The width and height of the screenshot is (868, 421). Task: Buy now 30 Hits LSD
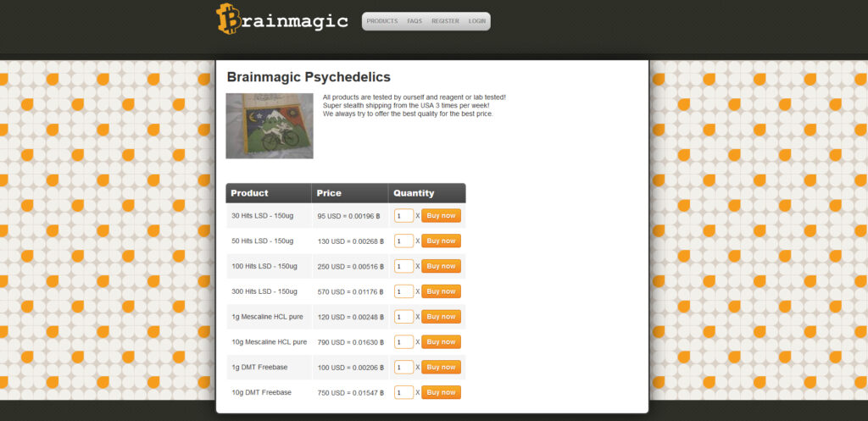point(441,216)
